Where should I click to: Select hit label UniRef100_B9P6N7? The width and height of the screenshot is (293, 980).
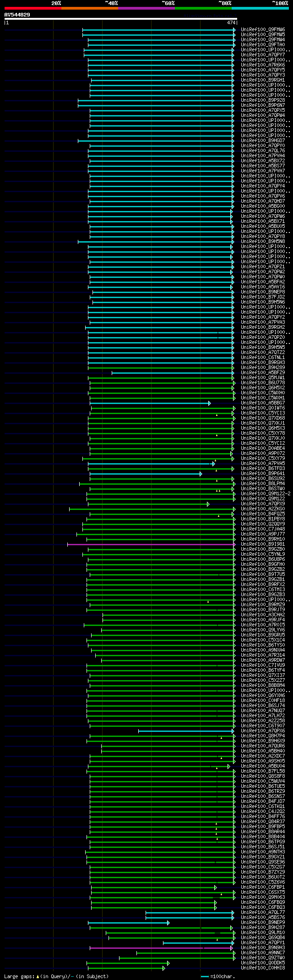click(263, 105)
